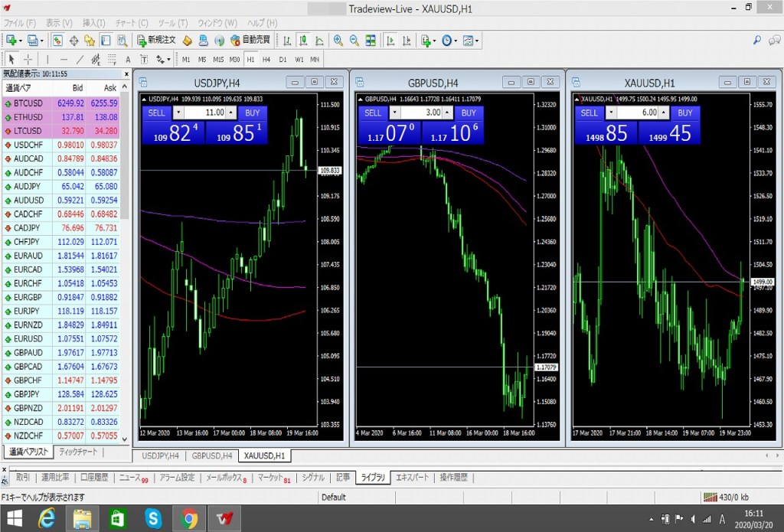The image size is (784, 532).
Task: Select the crosshair cursor tool
Action: (x=28, y=59)
